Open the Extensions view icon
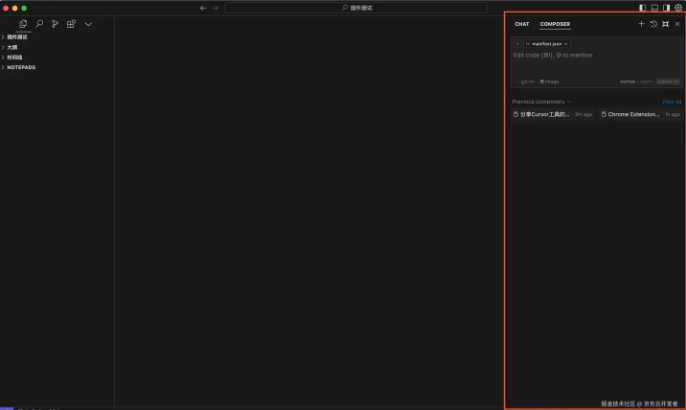Screen dimensions: 686x410 (x=71, y=24)
